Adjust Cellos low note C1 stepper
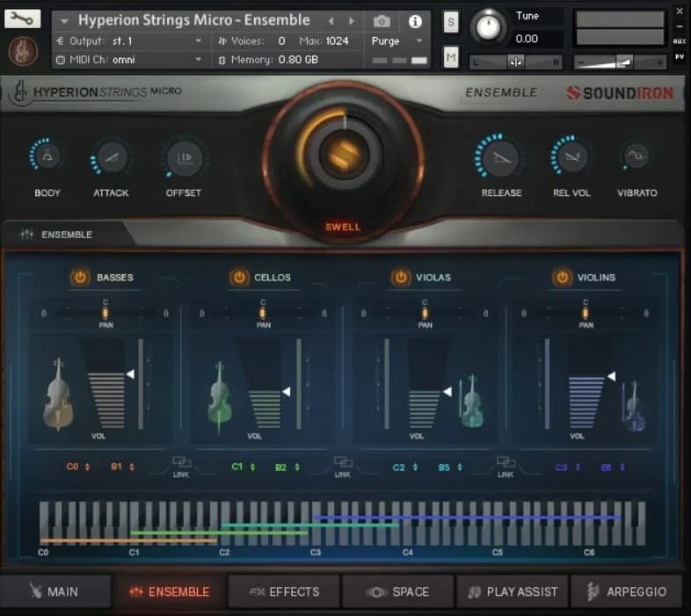This screenshot has width=691, height=616. [x=252, y=467]
